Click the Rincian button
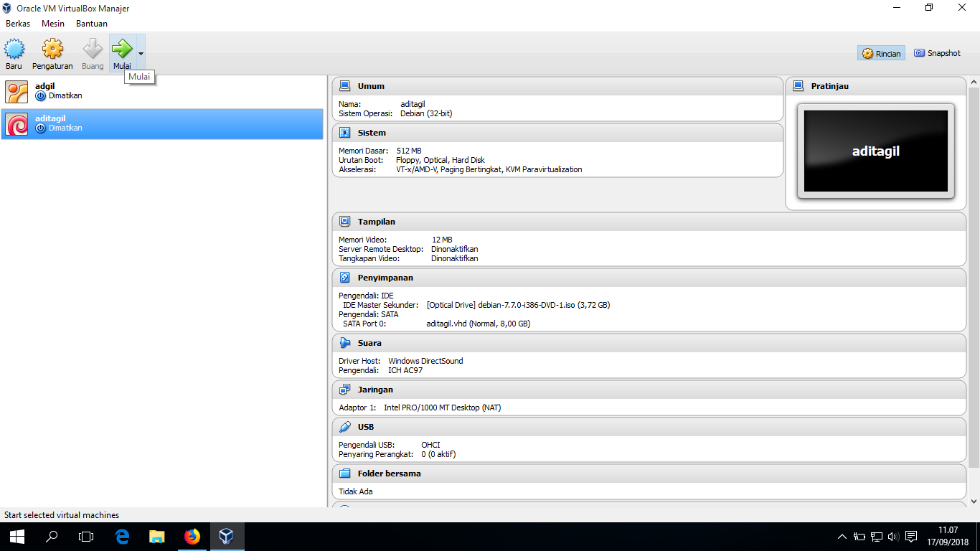 [x=880, y=52]
